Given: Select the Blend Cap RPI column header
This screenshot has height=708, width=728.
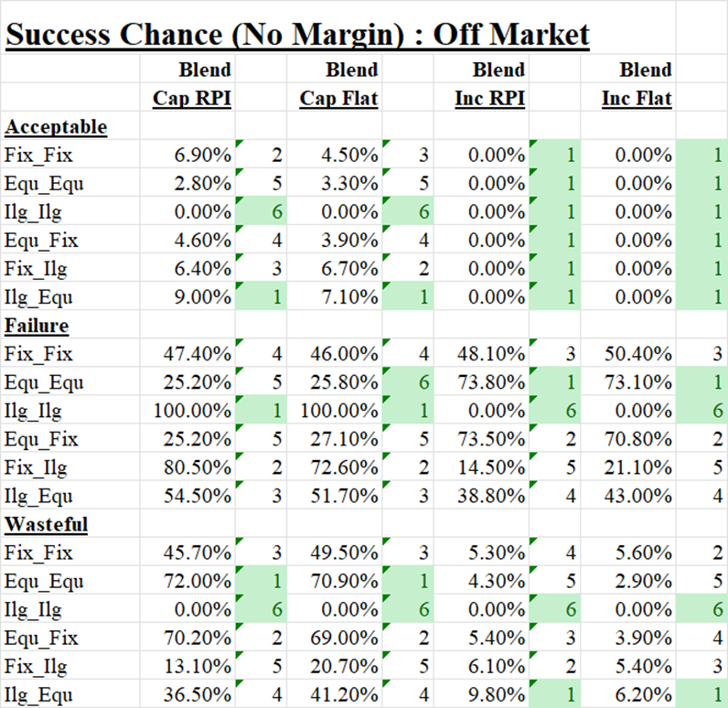Looking at the screenshot, I should click(x=192, y=99).
